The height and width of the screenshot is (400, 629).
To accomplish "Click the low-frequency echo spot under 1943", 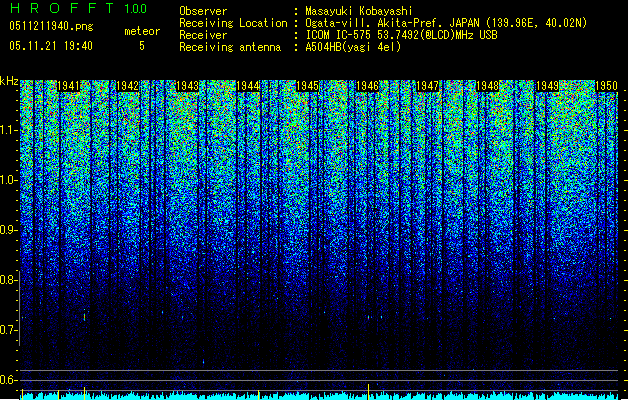I will click(203, 362).
